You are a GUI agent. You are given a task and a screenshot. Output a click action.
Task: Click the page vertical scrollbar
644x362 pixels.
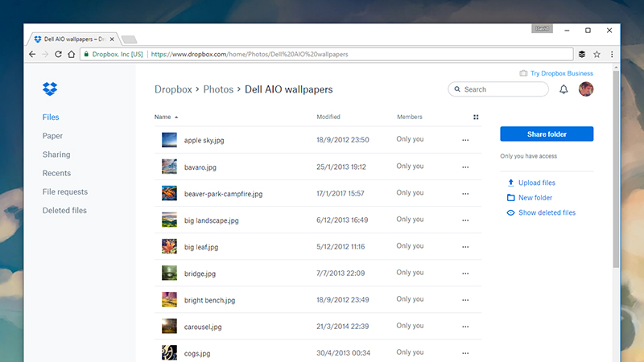[x=616, y=169]
